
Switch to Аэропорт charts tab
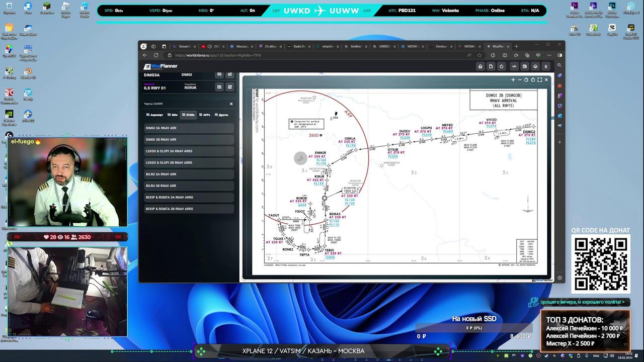[x=155, y=115]
